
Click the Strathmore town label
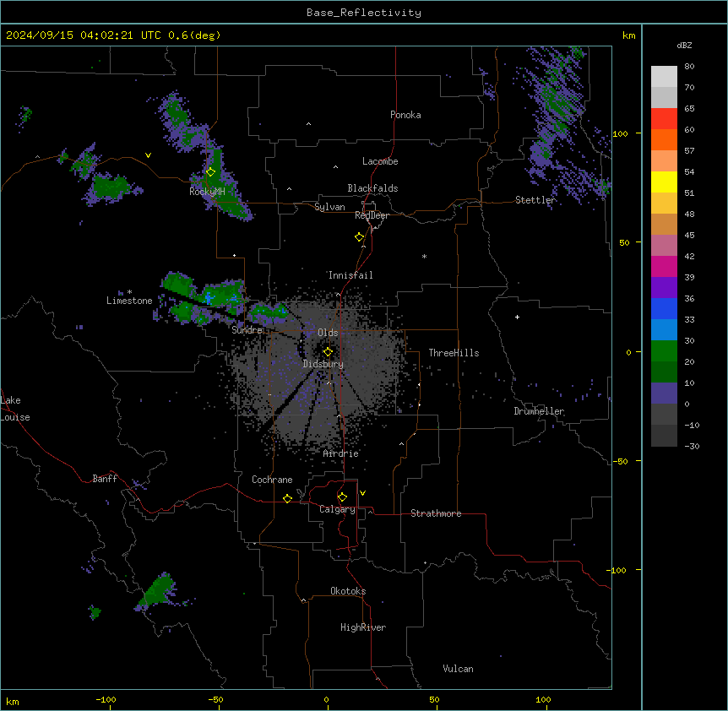(436, 513)
